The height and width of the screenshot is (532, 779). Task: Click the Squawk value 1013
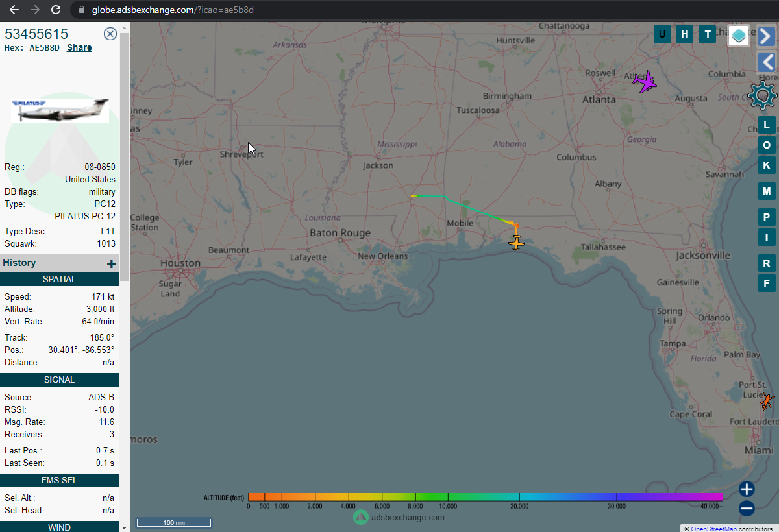(106, 244)
